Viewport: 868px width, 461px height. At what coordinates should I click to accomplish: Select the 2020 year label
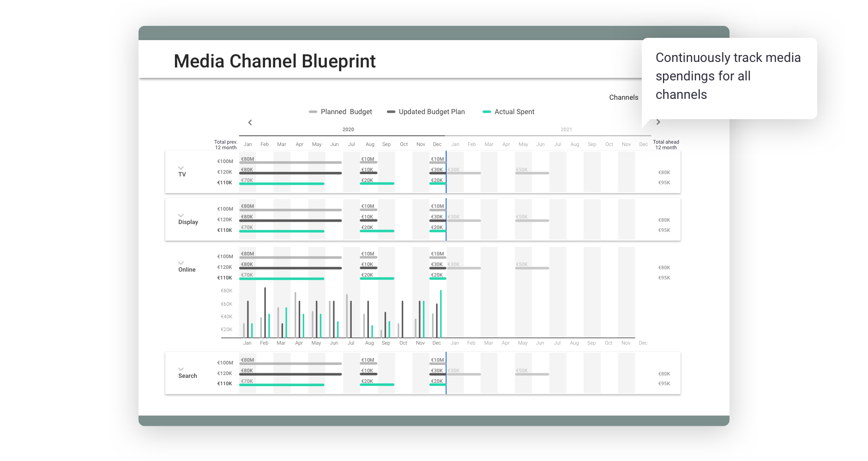pos(348,129)
